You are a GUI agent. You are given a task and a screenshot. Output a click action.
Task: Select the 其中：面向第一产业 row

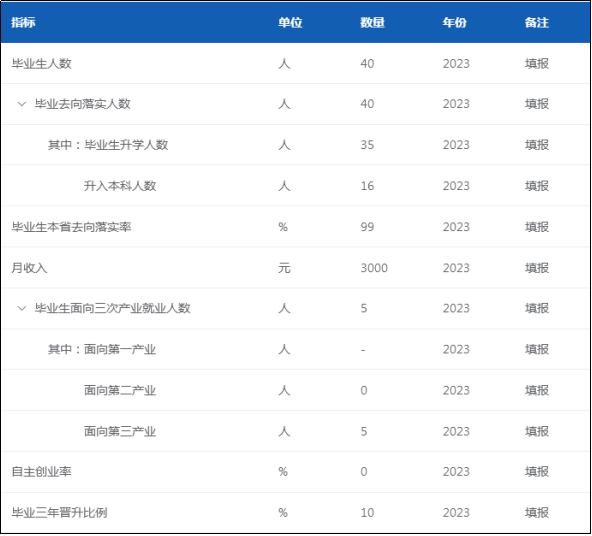pos(296,350)
